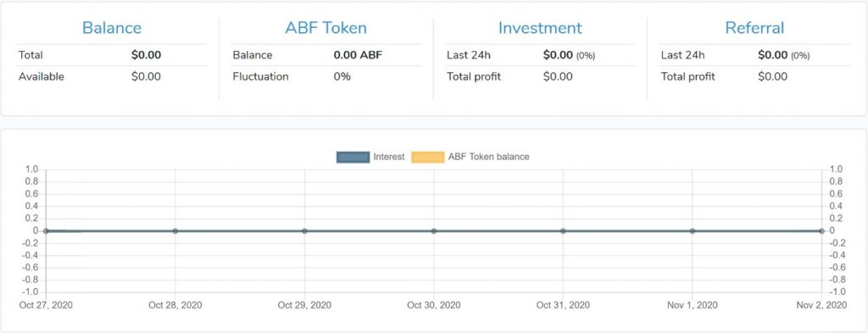The width and height of the screenshot is (868, 333).
Task: Open the Investment card heading
Action: pyautogui.click(x=540, y=28)
